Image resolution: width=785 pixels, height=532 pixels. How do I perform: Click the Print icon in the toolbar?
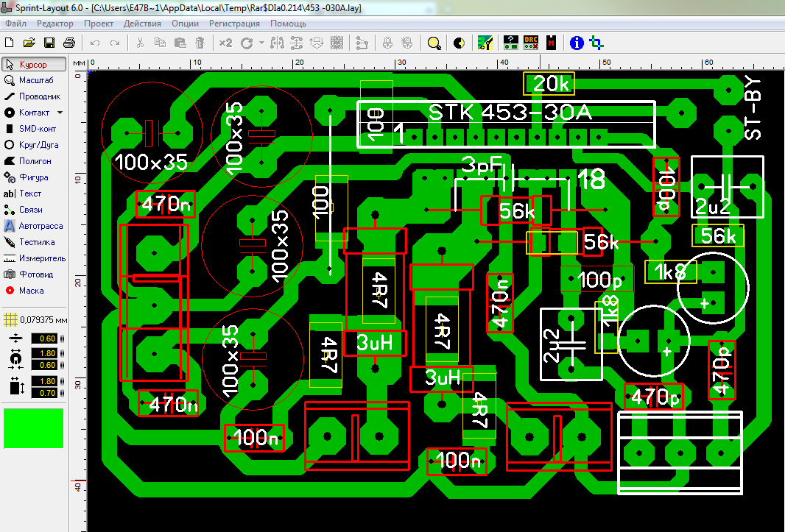click(x=68, y=43)
